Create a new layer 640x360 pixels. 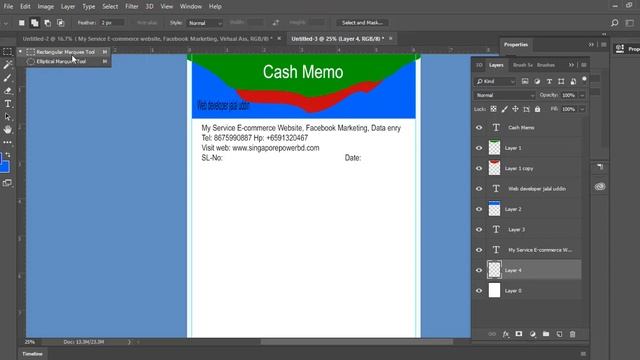(x=559, y=334)
